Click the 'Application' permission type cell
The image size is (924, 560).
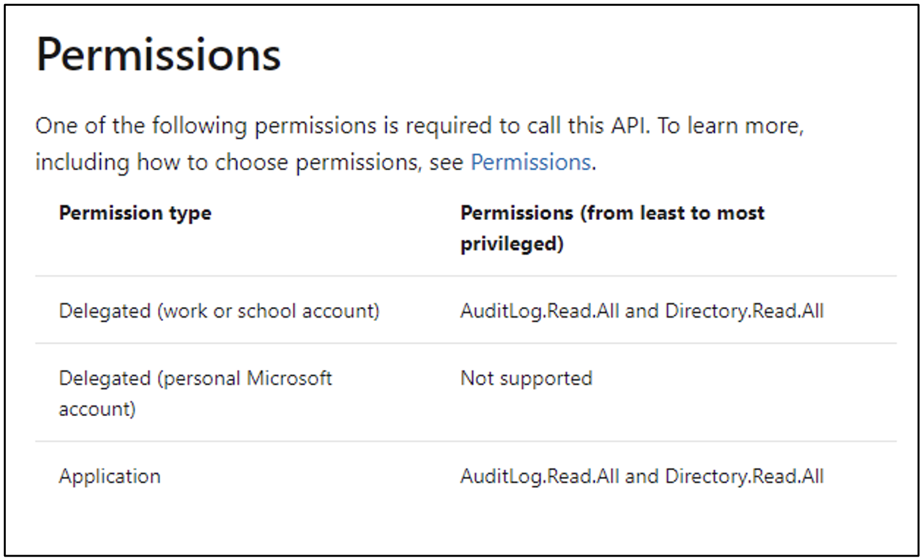click(110, 477)
